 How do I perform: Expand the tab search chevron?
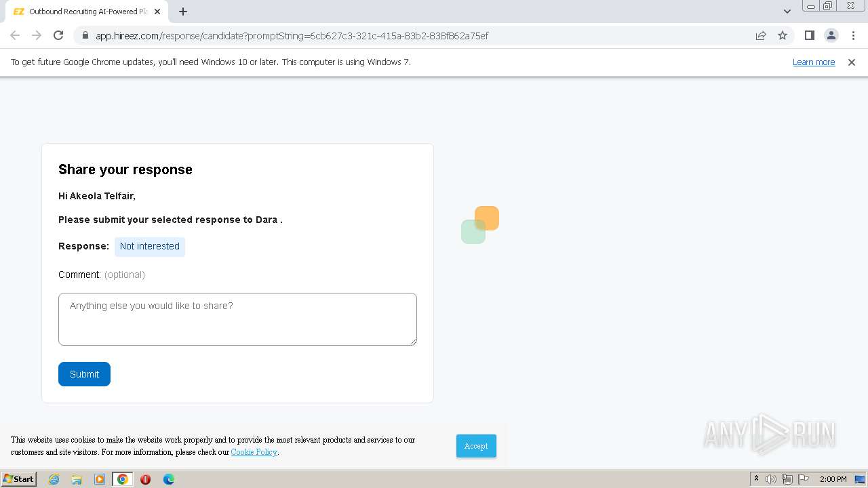click(x=787, y=12)
